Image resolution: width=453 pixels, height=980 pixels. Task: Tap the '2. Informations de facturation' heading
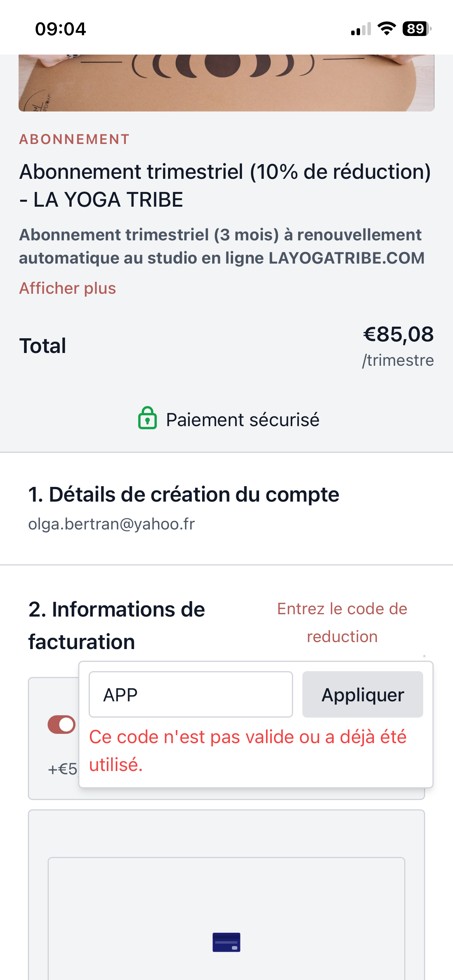coord(117,625)
